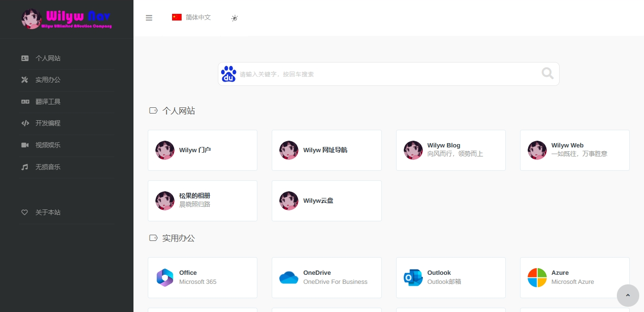Open the 简体中文 language dropdown
This screenshot has height=312, width=644.
pyautogui.click(x=192, y=17)
